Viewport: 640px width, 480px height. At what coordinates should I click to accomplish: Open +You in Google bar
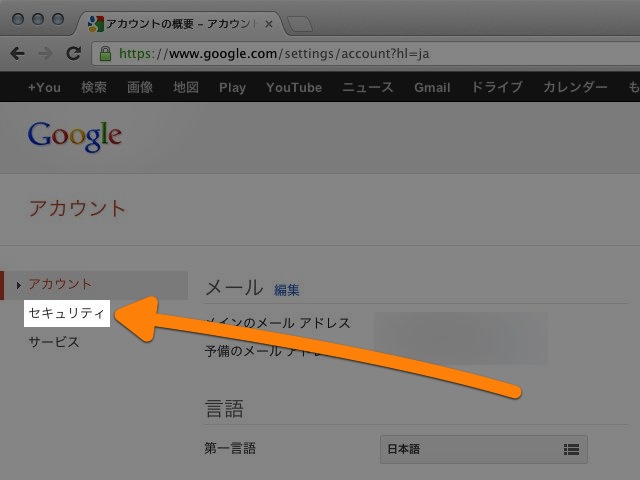pos(44,87)
